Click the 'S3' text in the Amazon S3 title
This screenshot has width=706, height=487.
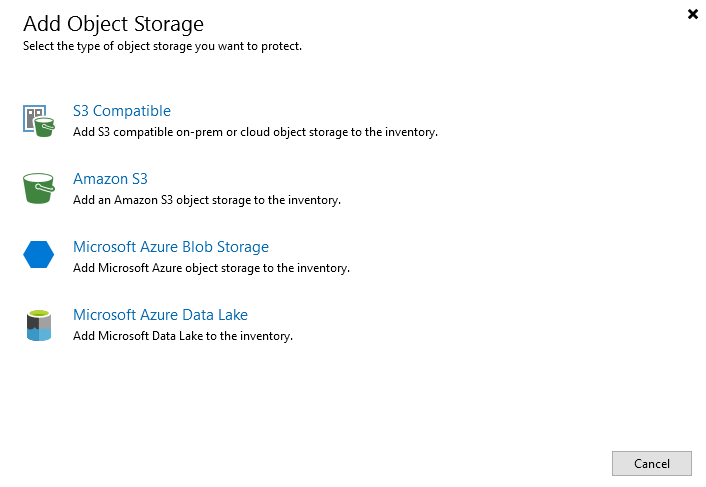pos(140,179)
